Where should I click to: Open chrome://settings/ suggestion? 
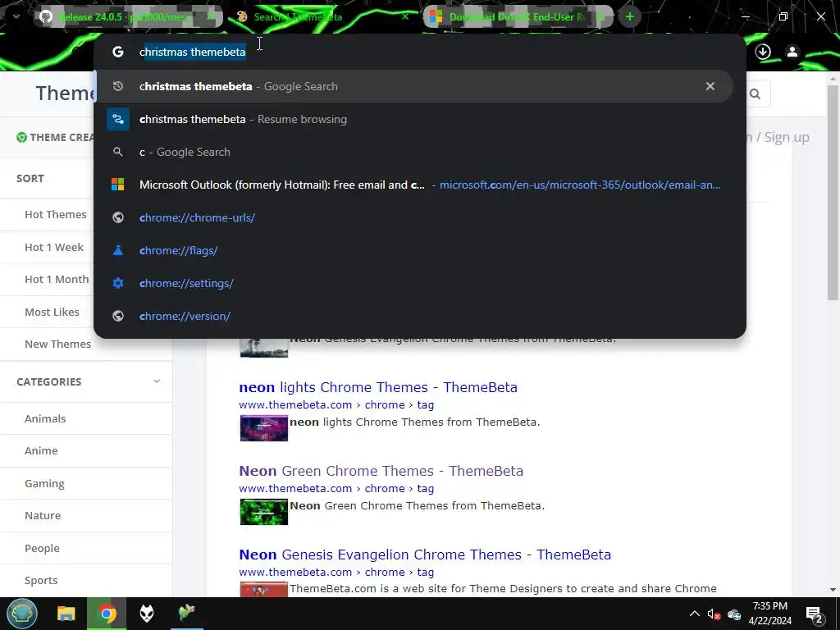(x=413, y=283)
